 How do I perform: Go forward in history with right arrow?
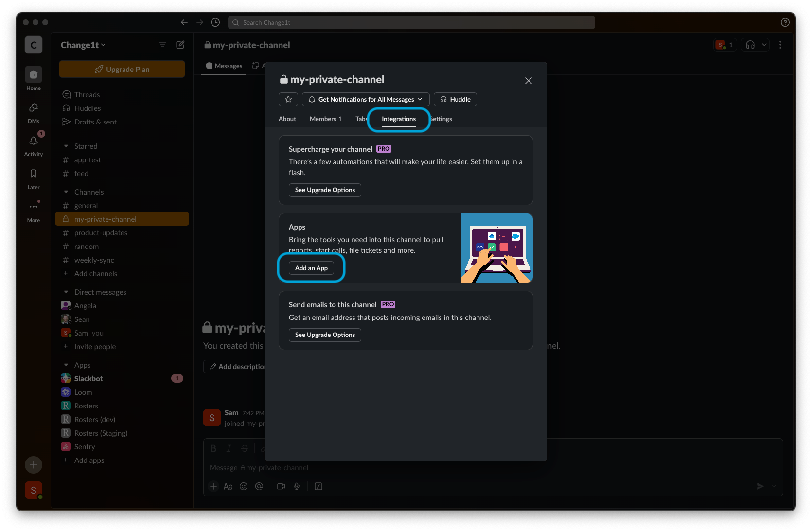click(200, 22)
